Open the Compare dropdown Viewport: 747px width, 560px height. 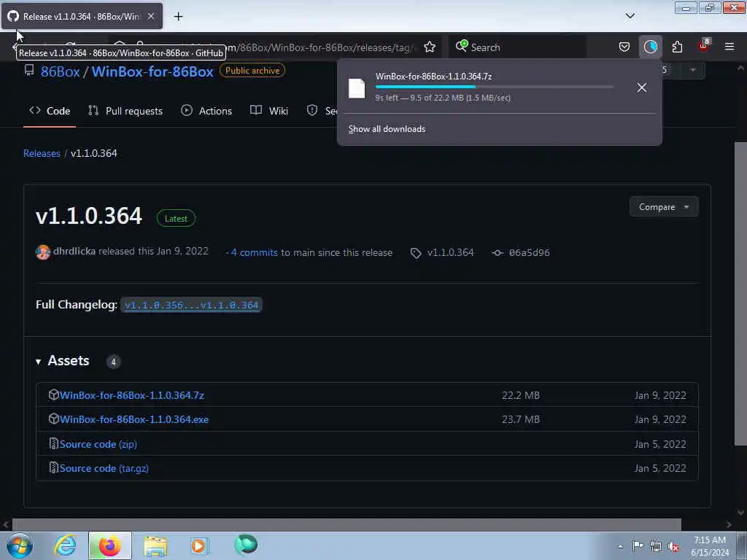[x=664, y=207]
